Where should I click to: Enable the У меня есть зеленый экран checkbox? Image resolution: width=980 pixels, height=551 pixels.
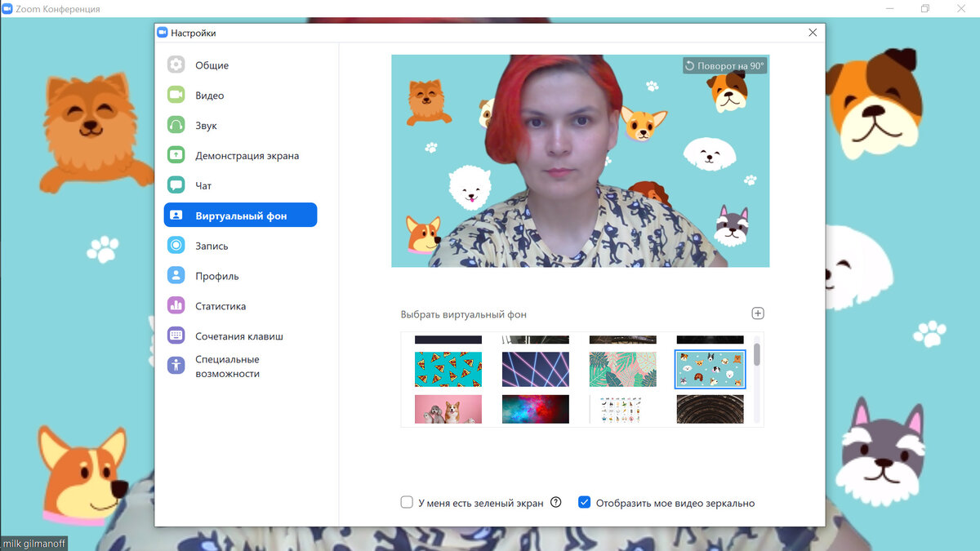(x=407, y=503)
